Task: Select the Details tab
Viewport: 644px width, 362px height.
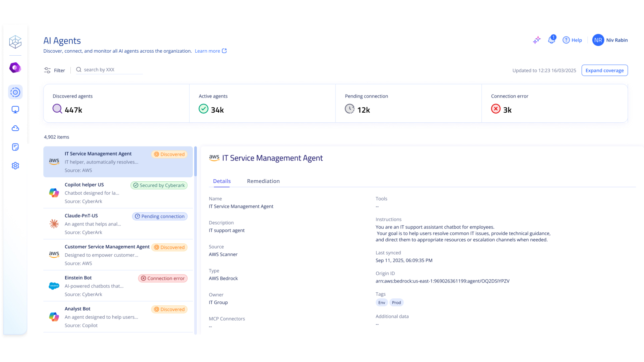Action: tap(222, 181)
